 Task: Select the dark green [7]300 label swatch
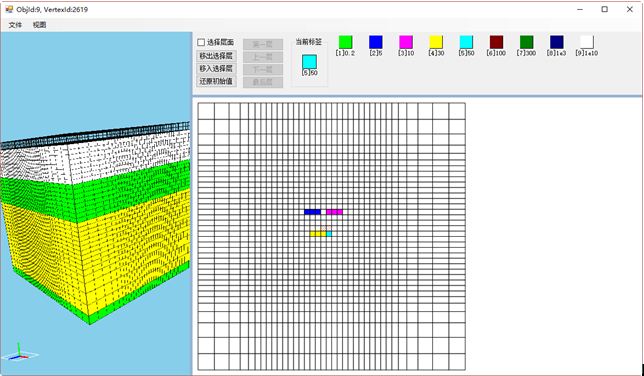tap(527, 42)
